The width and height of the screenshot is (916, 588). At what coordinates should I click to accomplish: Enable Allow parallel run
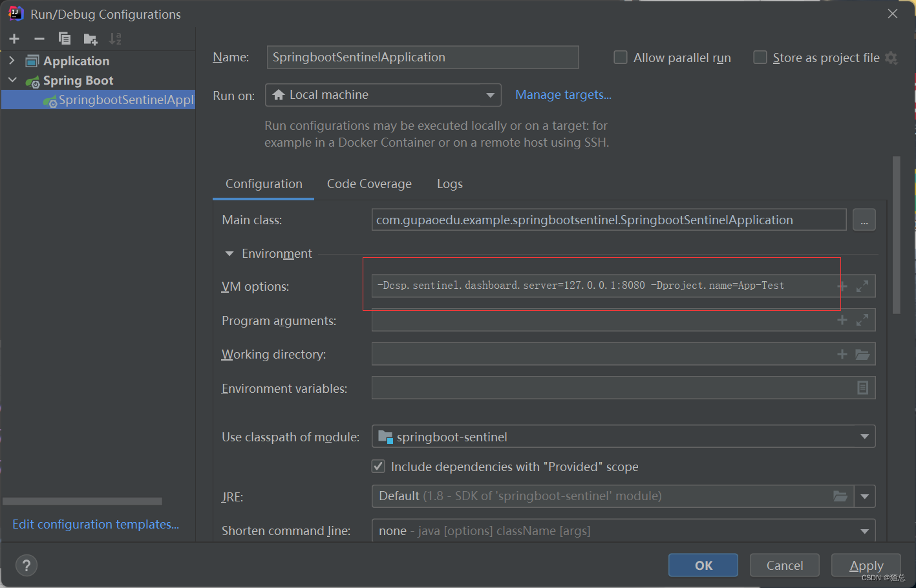[x=621, y=58]
